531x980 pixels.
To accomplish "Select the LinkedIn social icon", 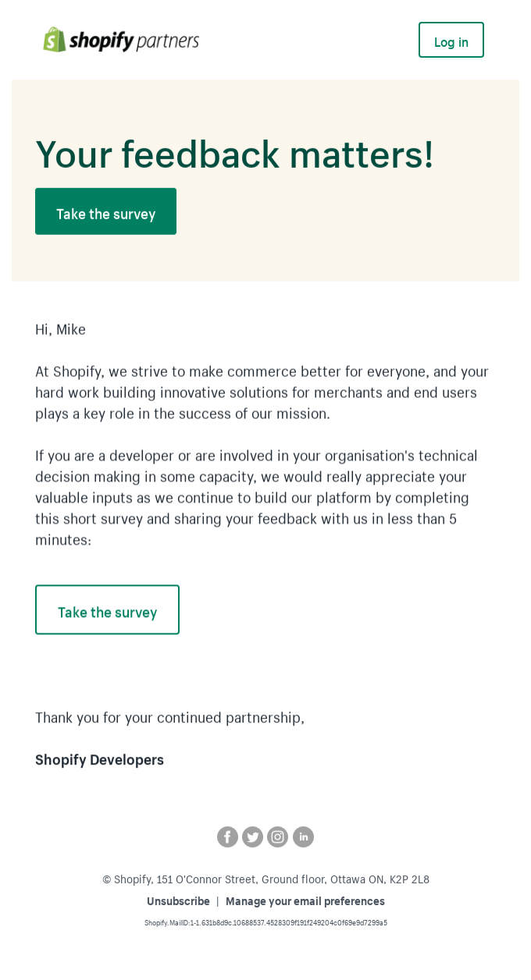I will 303,836.
